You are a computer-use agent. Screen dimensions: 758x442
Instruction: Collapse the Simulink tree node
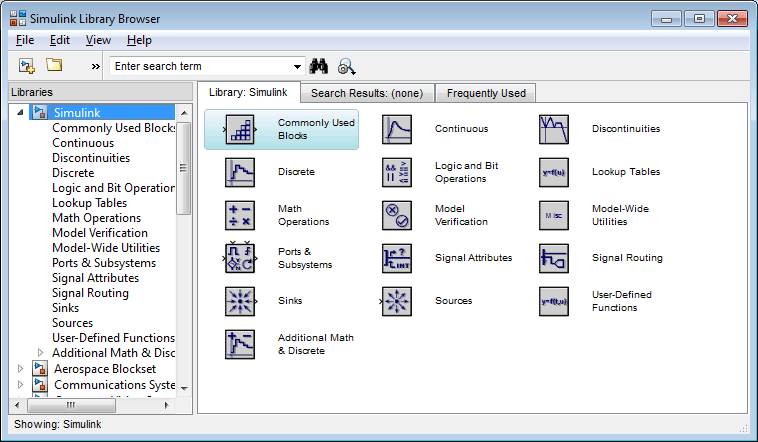(x=20, y=113)
